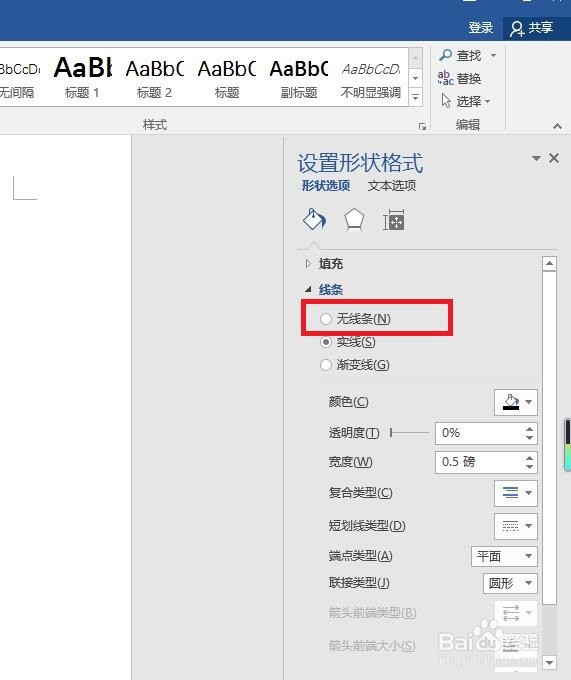Viewport: 571px width, 680px height.
Task: Click the 样式 (Styles) group label
Action: point(155,125)
